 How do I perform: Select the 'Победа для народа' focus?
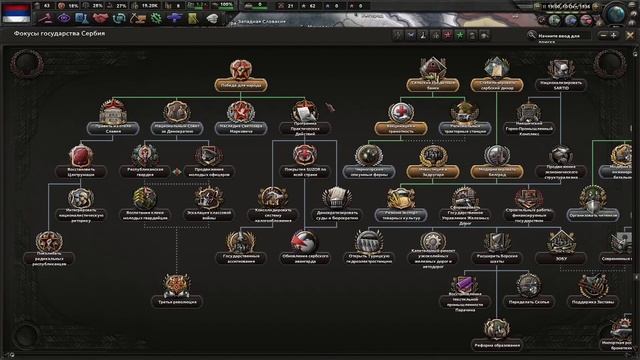(x=241, y=76)
